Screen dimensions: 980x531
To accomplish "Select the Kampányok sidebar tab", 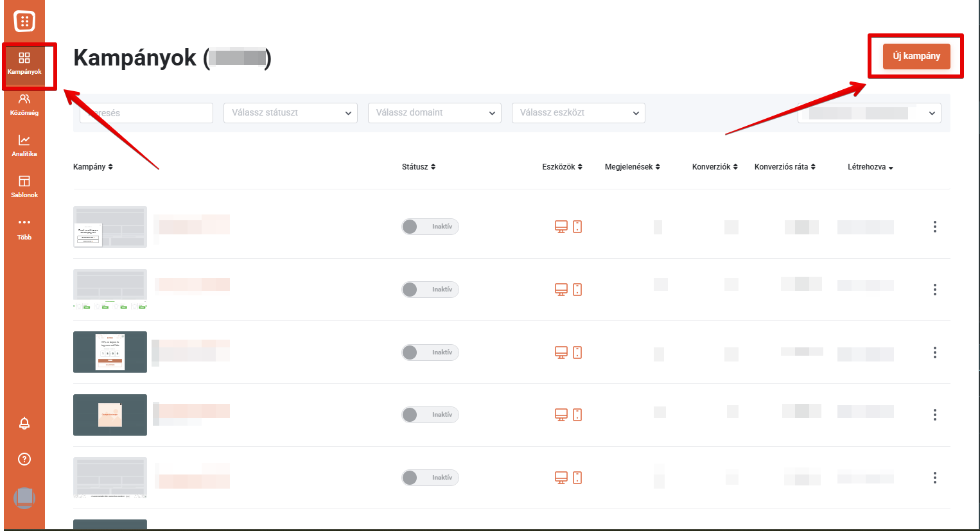I will (x=24, y=64).
